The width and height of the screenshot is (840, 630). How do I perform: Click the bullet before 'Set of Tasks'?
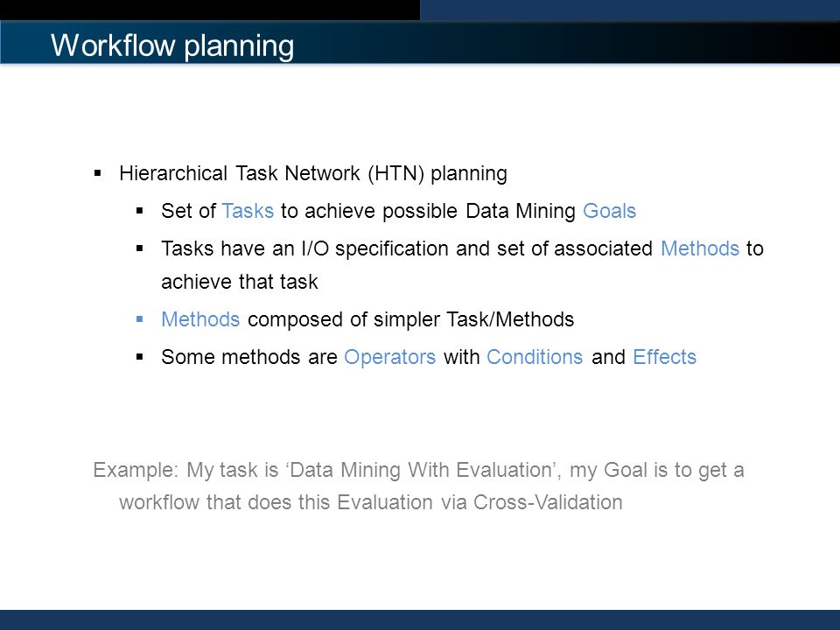pos(140,211)
